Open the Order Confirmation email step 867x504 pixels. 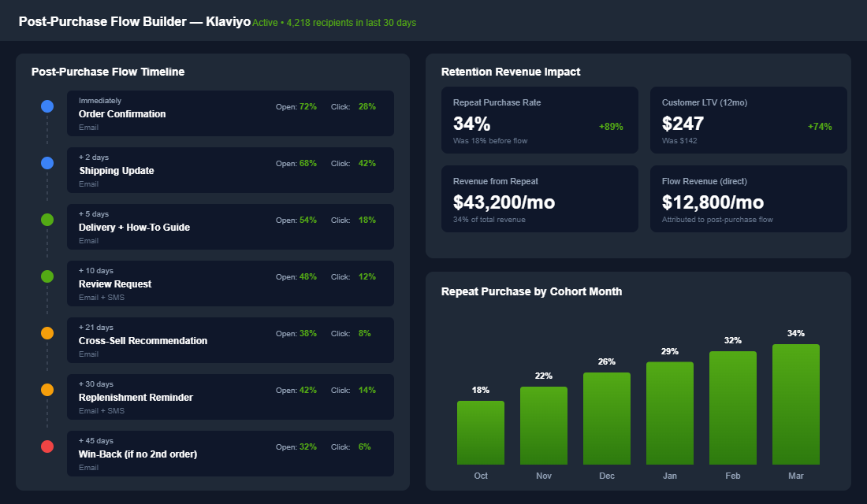pos(230,113)
